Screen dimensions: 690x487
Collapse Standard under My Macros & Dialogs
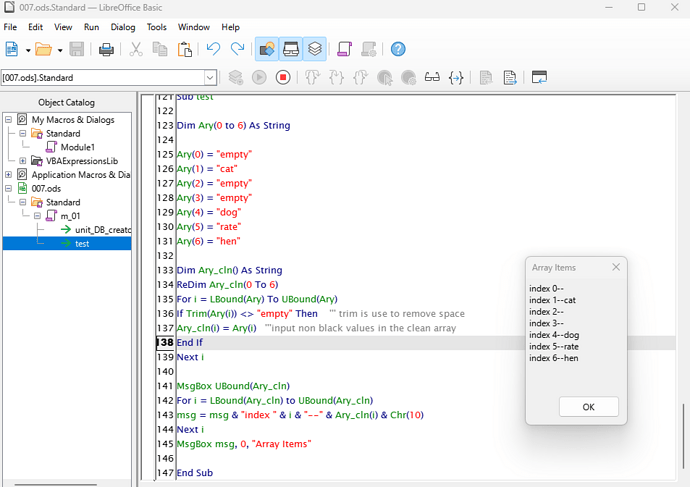coord(22,133)
